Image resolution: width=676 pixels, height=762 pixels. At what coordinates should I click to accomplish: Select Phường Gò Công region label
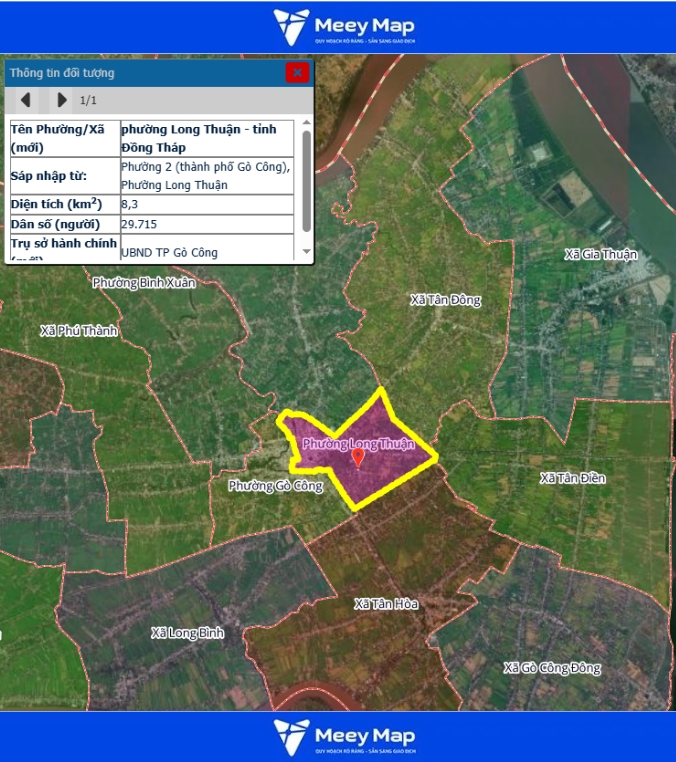tap(275, 486)
